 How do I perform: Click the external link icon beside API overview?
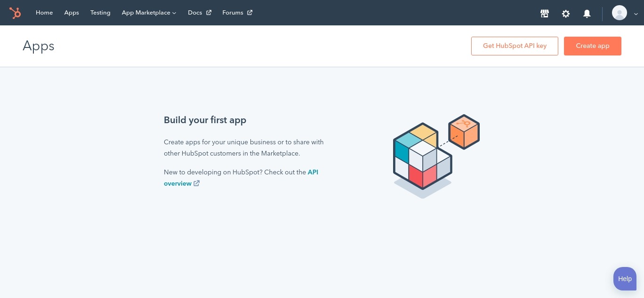tap(196, 183)
